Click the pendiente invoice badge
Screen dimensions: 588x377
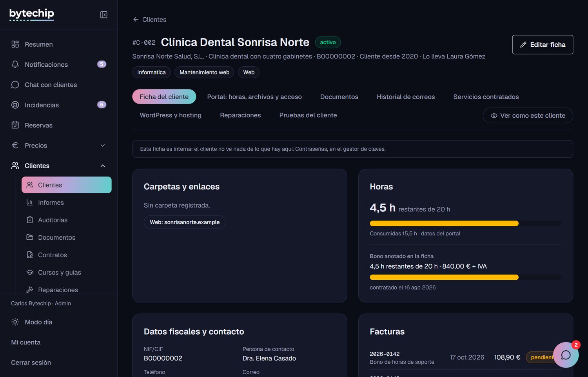[x=543, y=357]
